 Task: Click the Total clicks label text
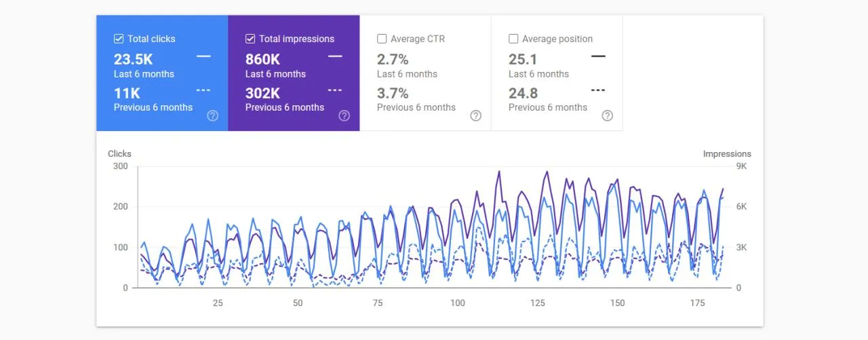151,39
